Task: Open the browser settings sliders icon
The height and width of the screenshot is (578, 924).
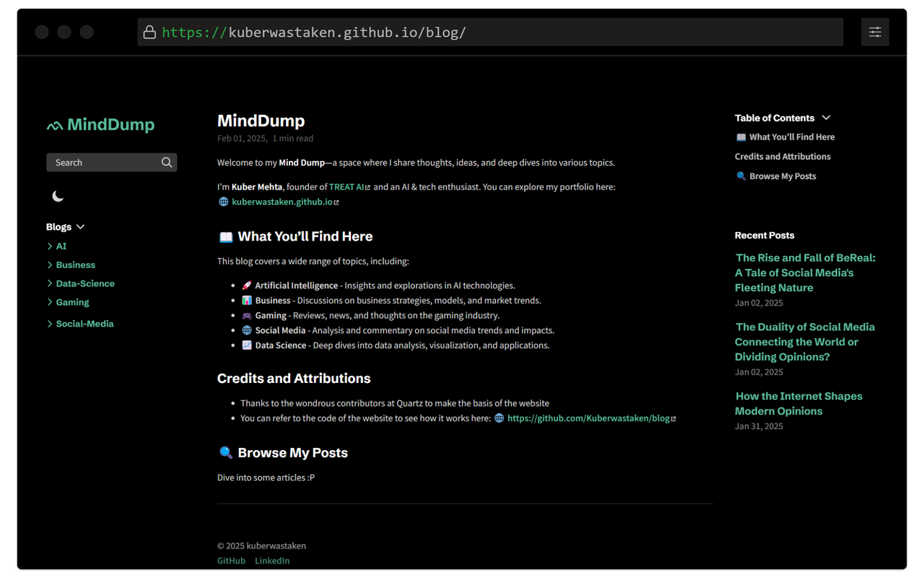Action: pos(875,32)
